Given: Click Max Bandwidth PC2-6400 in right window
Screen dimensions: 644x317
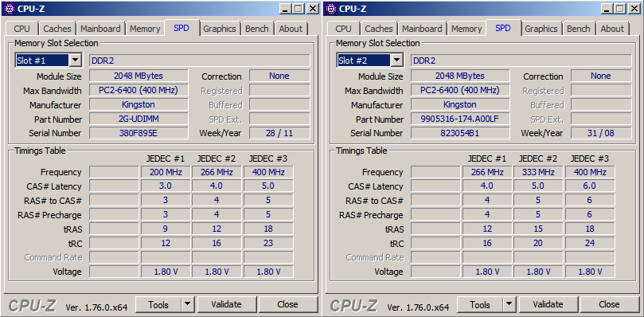Looking at the screenshot, I should point(460,91).
